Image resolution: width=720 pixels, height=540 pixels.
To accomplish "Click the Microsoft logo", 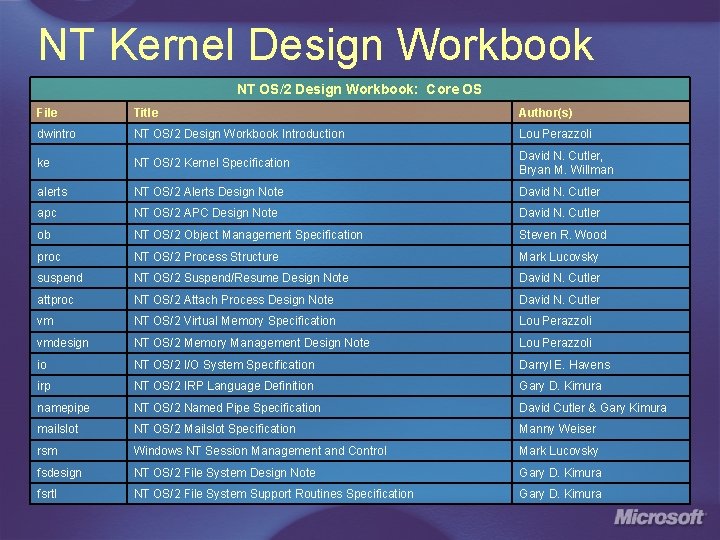I will click(x=659, y=517).
